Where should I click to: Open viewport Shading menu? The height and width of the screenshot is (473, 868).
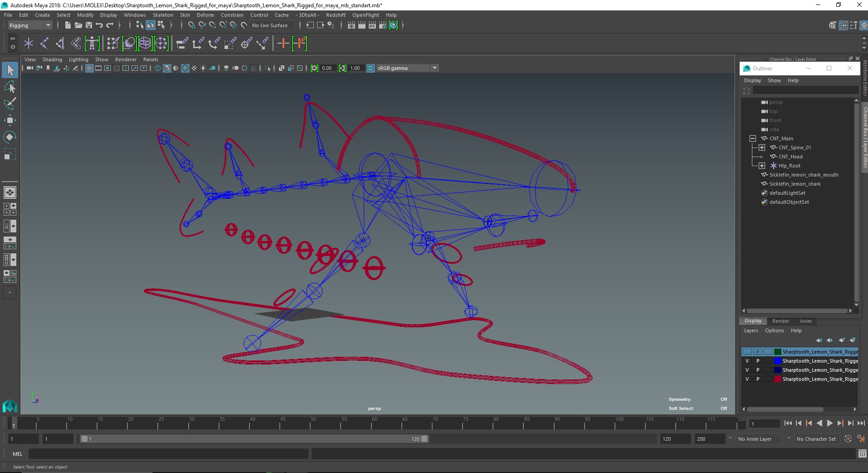52,59
